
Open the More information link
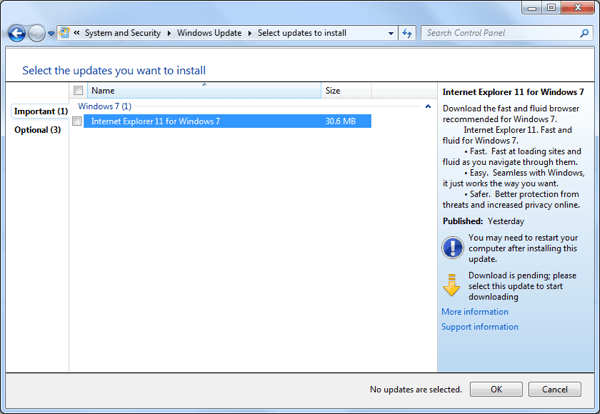pos(475,312)
